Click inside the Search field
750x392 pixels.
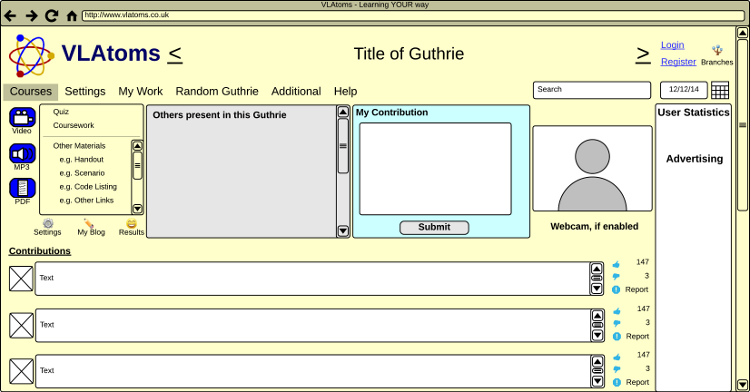pos(592,90)
